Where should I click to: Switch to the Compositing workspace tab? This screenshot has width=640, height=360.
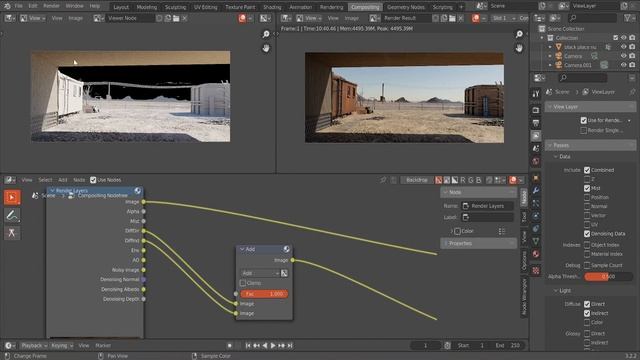pos(365,7)
